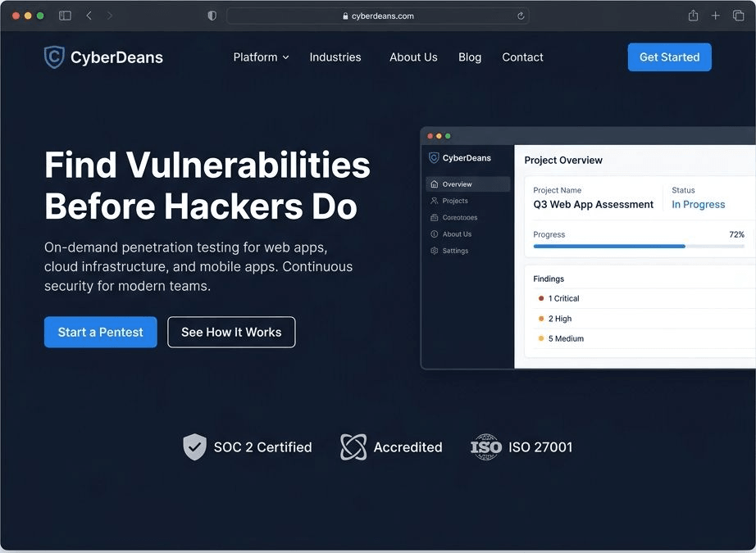This screenshot has width=756, height=553.
Task: Go forward with the Safari forward arrow
Action: [110, 16]
